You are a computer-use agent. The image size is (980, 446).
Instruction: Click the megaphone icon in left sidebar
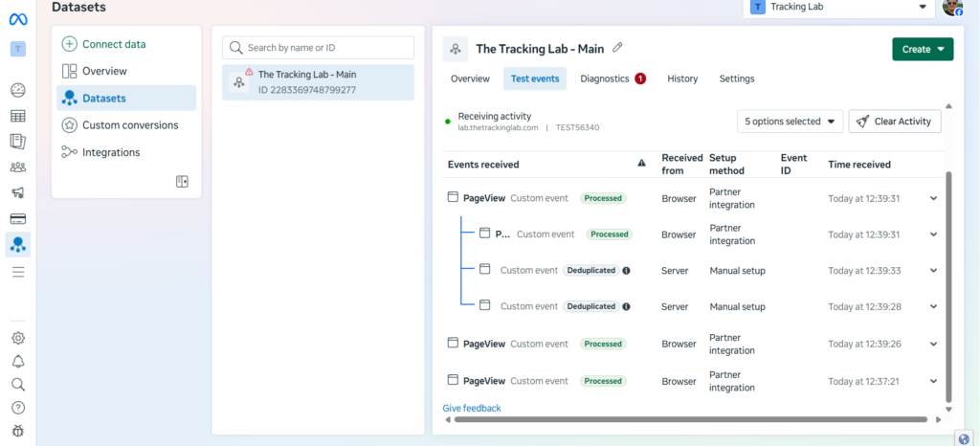[18, 193]
